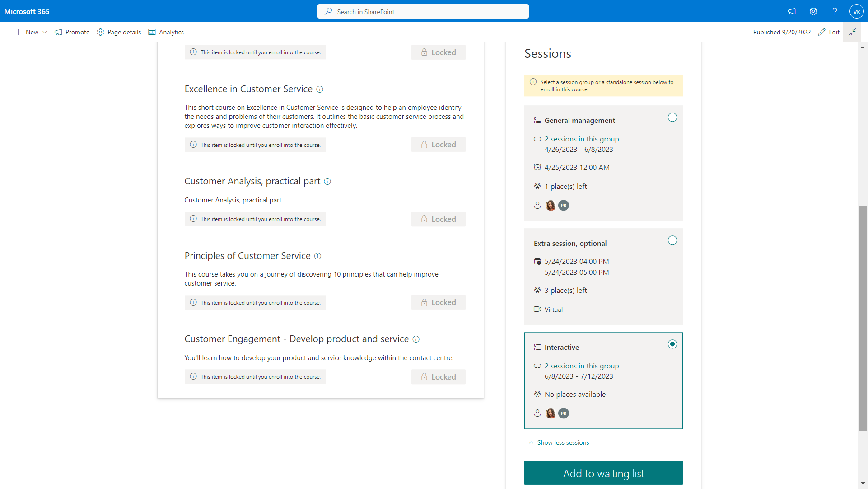
Task: Click the info icon beside Customer Analysis, practical part
Action: 327,182
